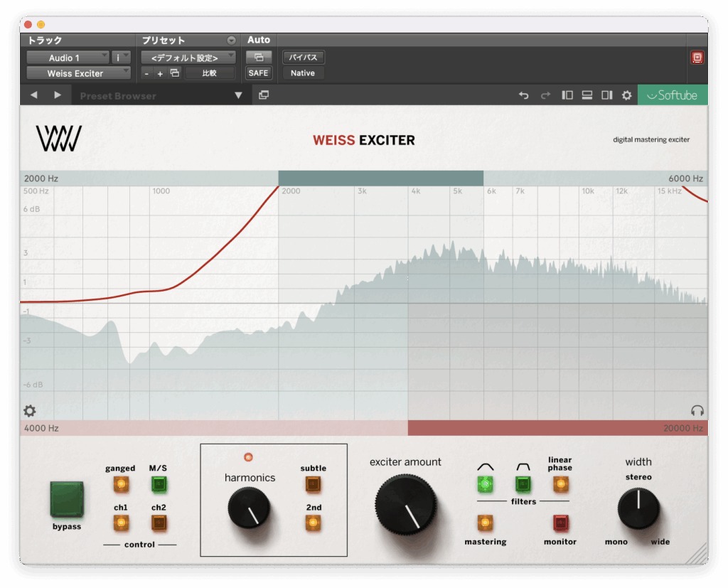728x588 pixels.
Task: Toggle the ganged control button
Action: (x=121, y=484)
